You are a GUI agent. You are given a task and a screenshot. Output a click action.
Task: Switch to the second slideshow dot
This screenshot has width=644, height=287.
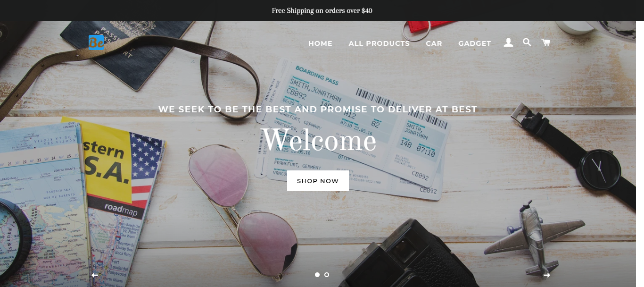point(327,275)
